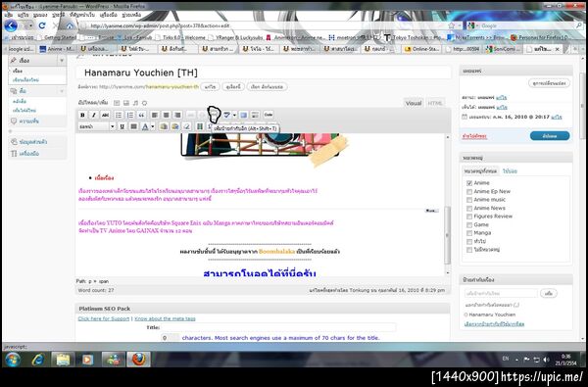The width and height of the screenshot is (588, 387).
Task: Click the spellcheck toggle icon
Action: 226,115
